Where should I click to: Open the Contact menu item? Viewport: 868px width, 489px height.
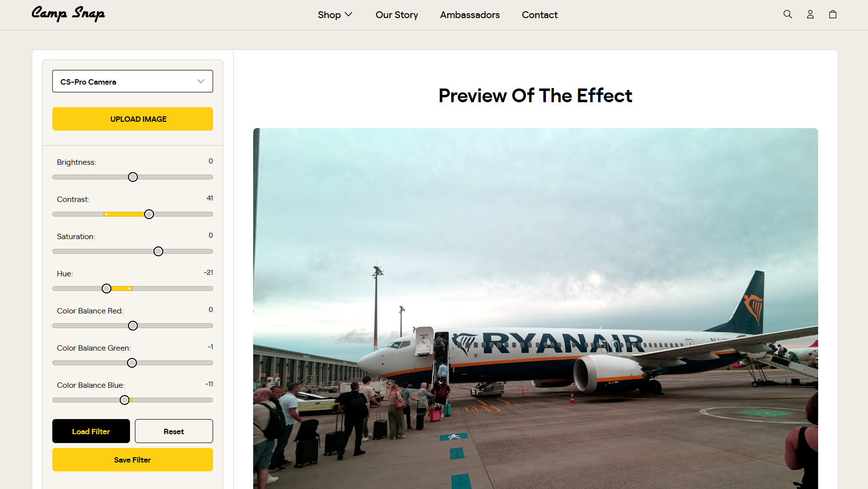pos(539,15)
